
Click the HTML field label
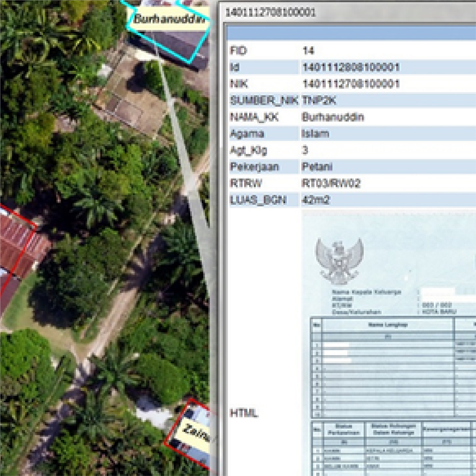244,413
